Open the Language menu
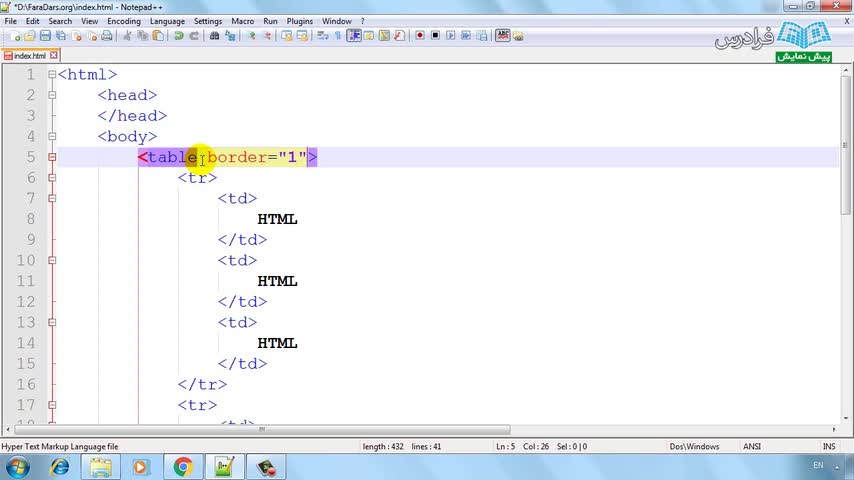Image resolution: width=854 pixels, height=480 pixels. [x=167, y=21]
